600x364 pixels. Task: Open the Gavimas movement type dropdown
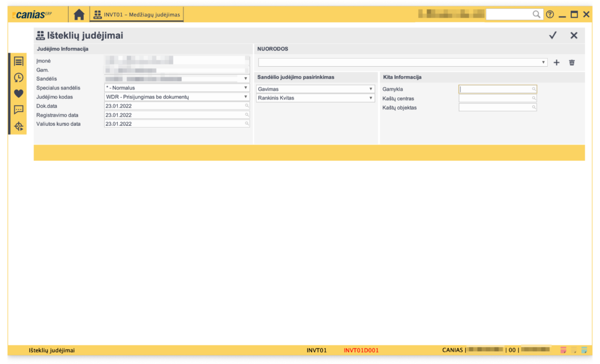point(371,89)
